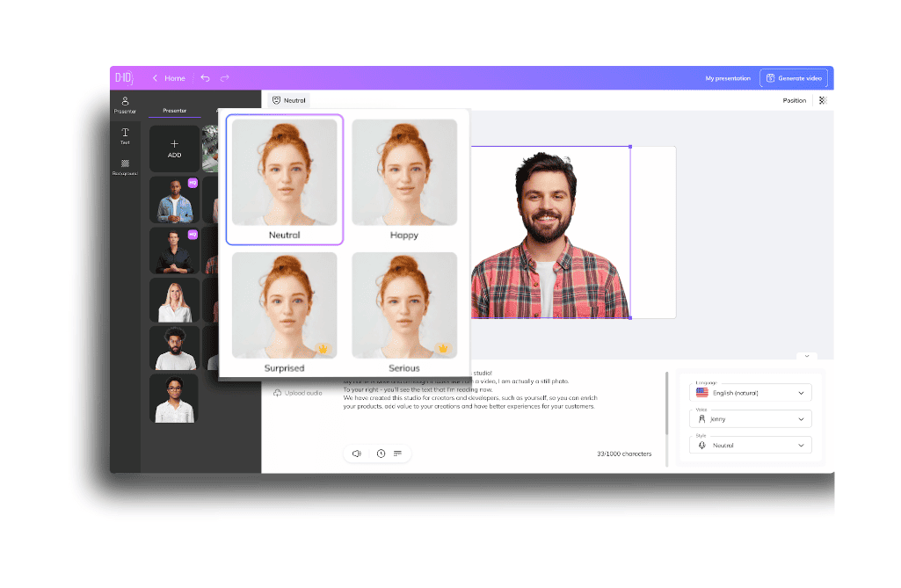Open the Voice dropdown showing Jenny
Image resolution: width=901 pixels, height=588 pixels.
(751, 419)
